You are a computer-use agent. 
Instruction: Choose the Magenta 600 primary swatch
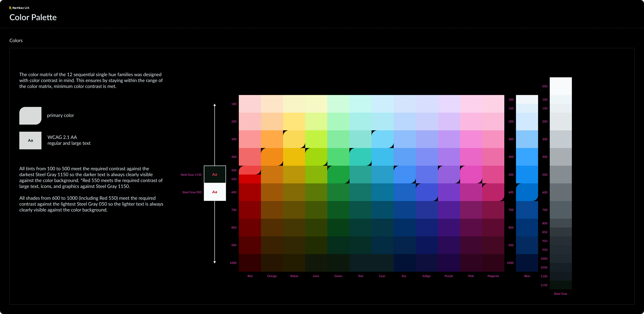coord(493,192)
